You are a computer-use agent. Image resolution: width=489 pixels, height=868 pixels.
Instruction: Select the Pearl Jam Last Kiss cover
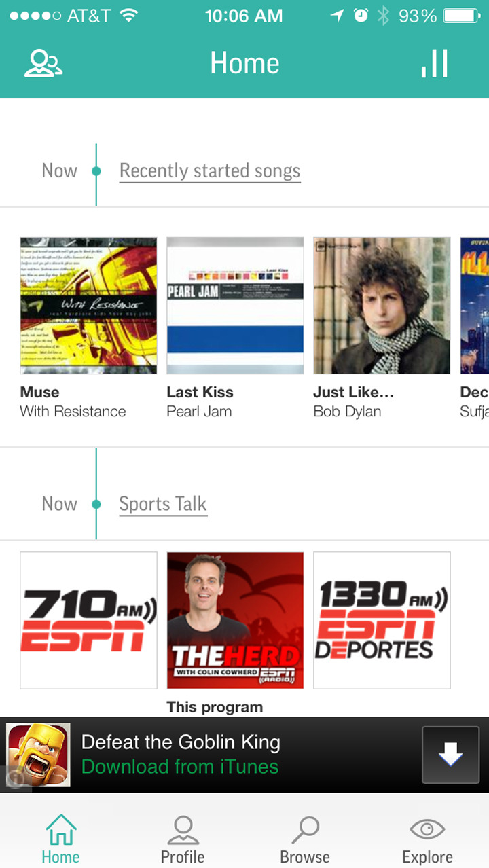coord(235,306)
